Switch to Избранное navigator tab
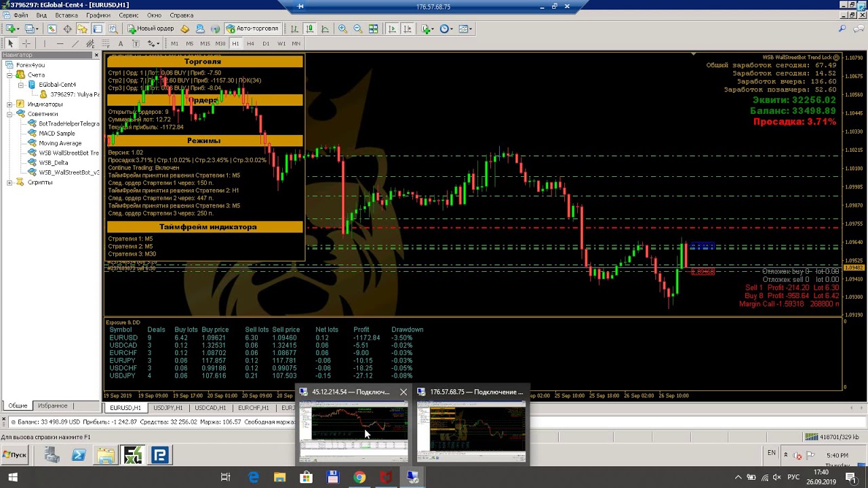The image size is (868, 488). 52,405
